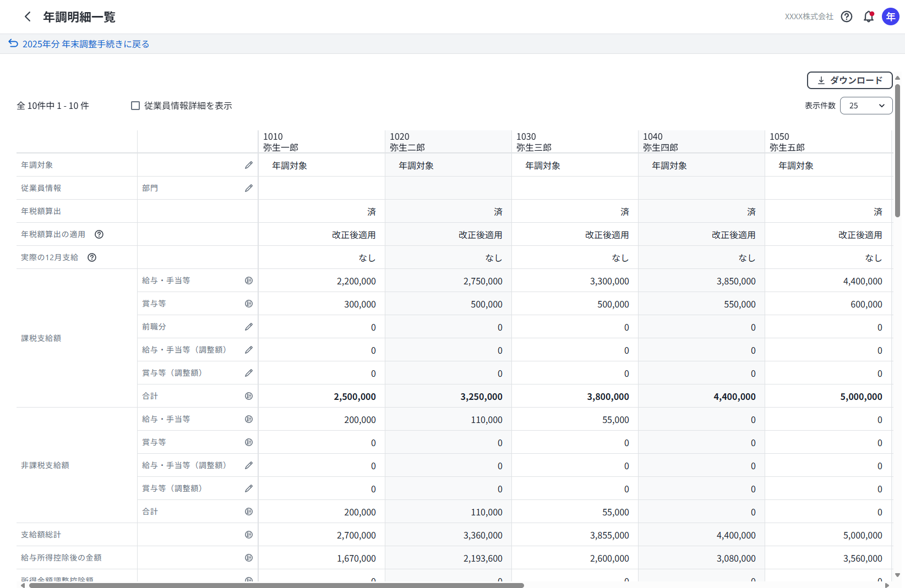905x588 pixels.
Task: Open the help icon in the header
Action: 847,17
